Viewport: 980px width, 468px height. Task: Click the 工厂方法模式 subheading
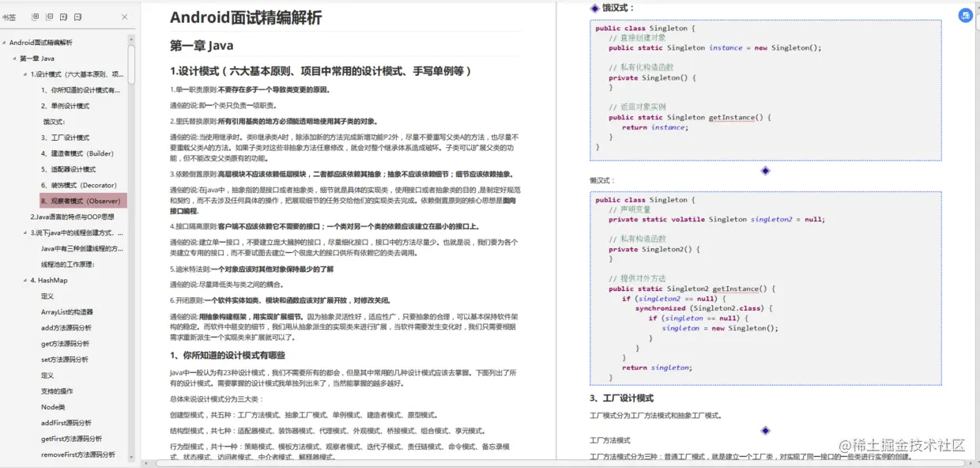tap(610, 440)
